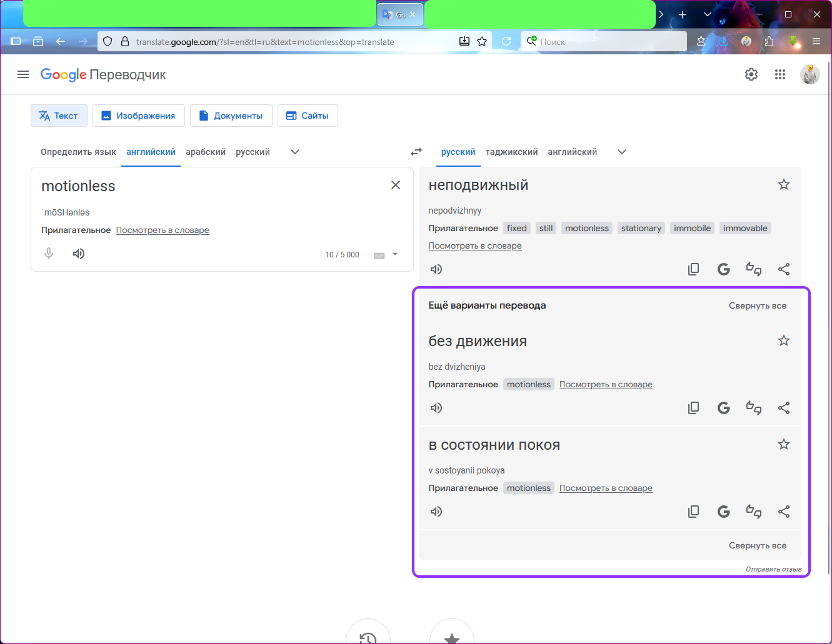Star the "без движения" translation
This screenshot has width=832, height=644.
click(784, 340)
